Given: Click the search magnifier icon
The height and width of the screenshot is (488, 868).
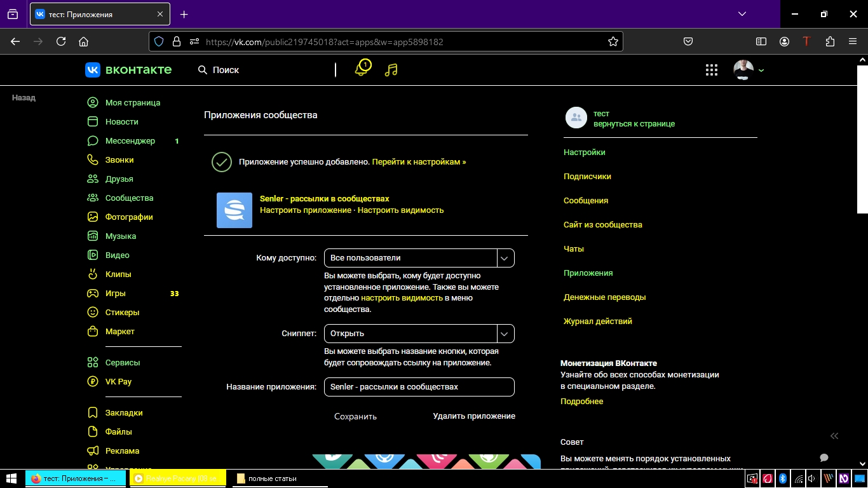Looking at the screenshot, I should tap(203, 70).
